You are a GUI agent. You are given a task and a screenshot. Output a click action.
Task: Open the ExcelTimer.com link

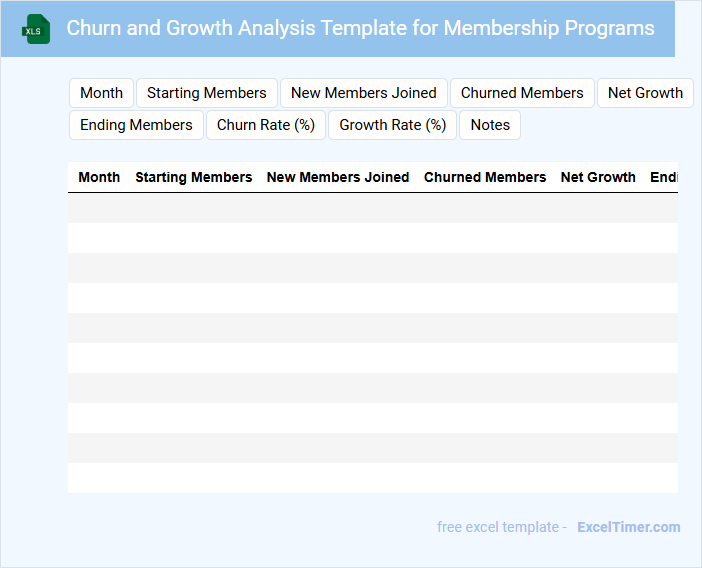628,527
